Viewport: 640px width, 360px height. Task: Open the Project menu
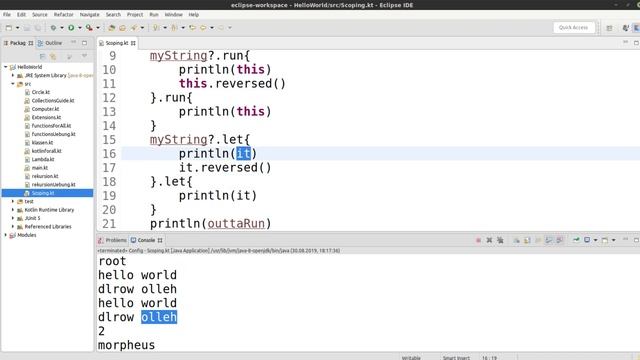(135, 14)
